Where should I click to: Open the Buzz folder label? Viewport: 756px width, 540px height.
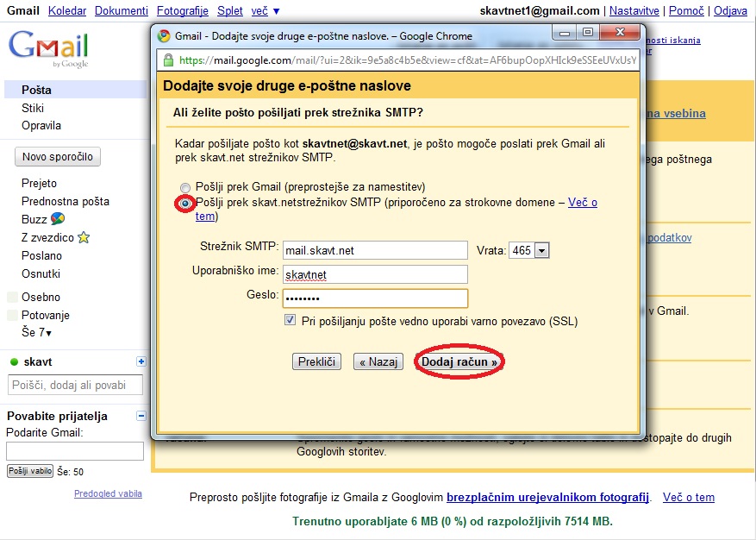pos(34,219)
